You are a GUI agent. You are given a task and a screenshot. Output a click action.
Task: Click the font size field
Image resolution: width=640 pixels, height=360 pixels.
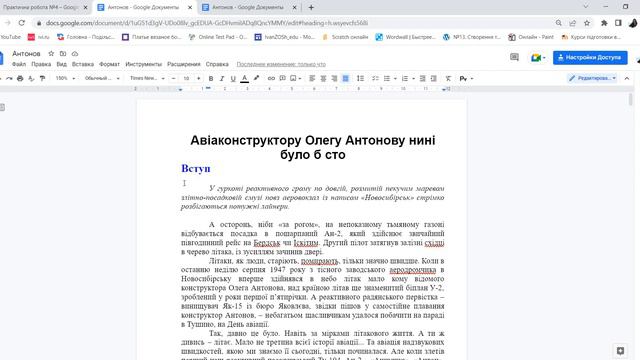click(x=186, y=78)
